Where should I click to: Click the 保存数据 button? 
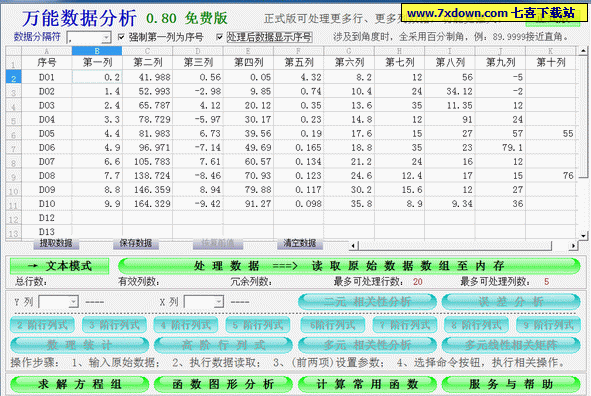[x=136, y=243]
